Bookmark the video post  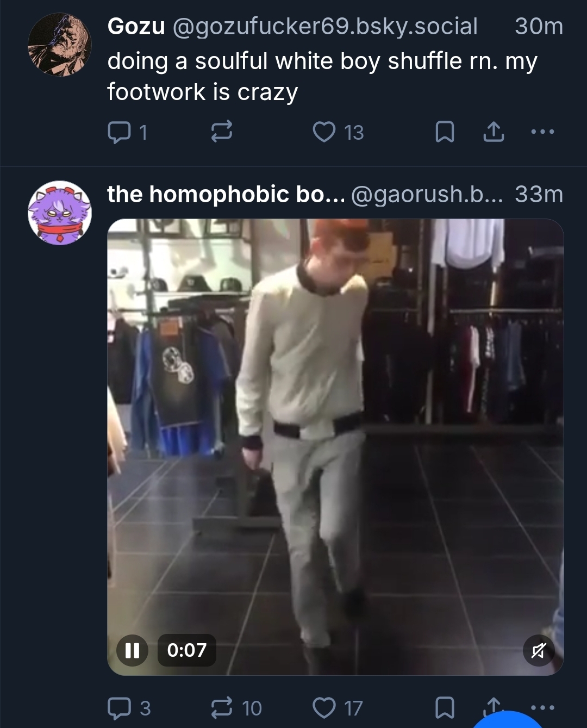445,708
